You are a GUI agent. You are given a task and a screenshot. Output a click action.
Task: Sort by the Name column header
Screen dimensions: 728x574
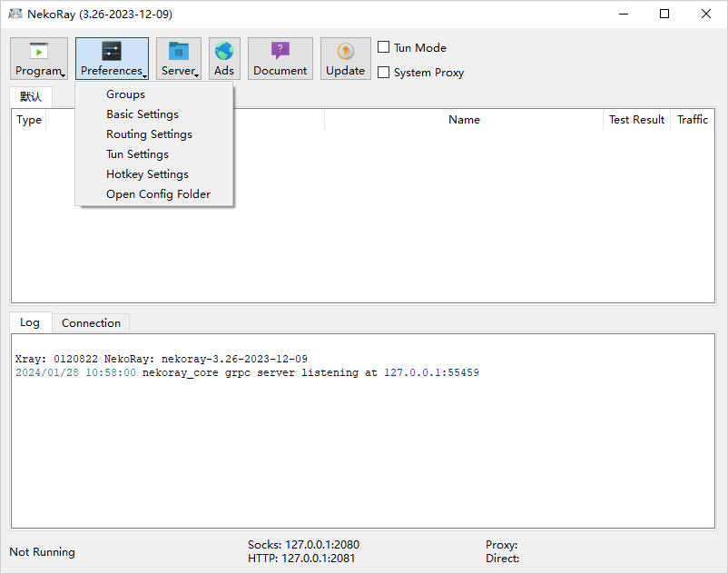[x=464, y=120]
